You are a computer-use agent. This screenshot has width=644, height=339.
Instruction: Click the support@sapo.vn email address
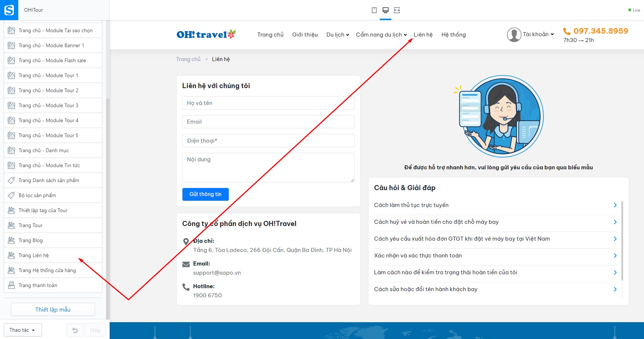(x=217, y=273)
